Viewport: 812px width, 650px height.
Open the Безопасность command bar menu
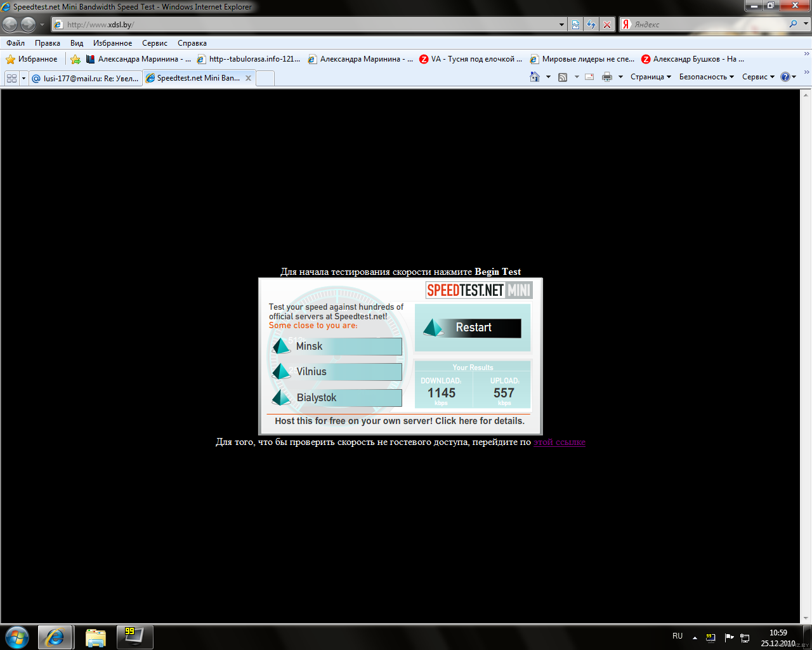[x=707, y=77]
